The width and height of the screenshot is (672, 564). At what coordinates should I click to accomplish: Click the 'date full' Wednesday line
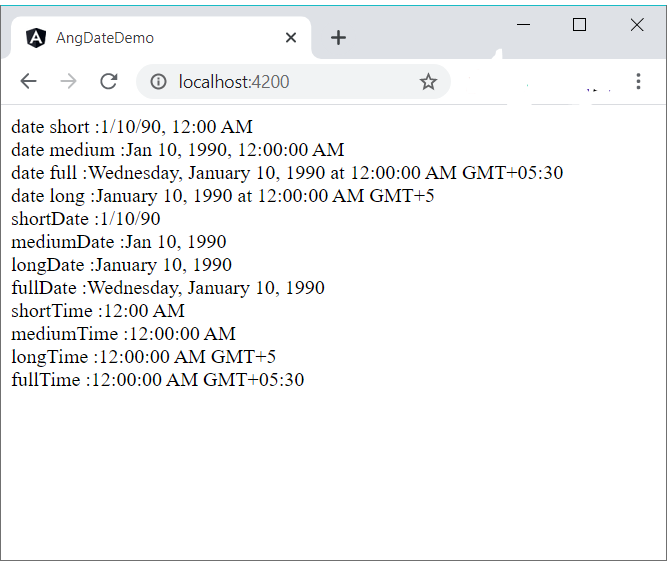[287, 173]
